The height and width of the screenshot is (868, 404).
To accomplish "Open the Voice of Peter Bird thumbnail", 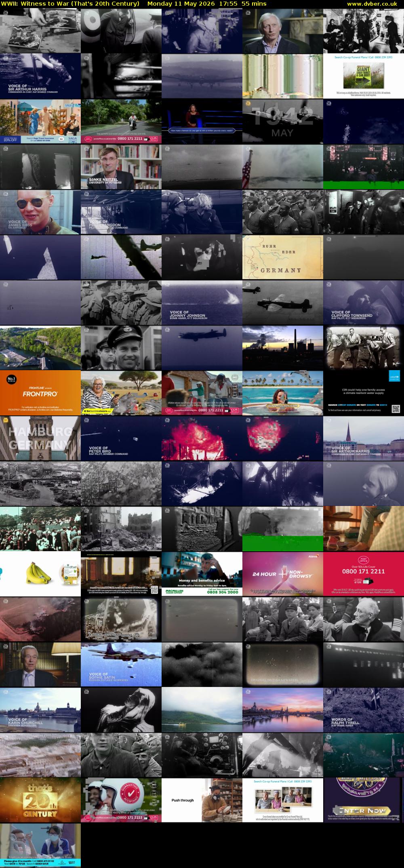I will (121, 438).
